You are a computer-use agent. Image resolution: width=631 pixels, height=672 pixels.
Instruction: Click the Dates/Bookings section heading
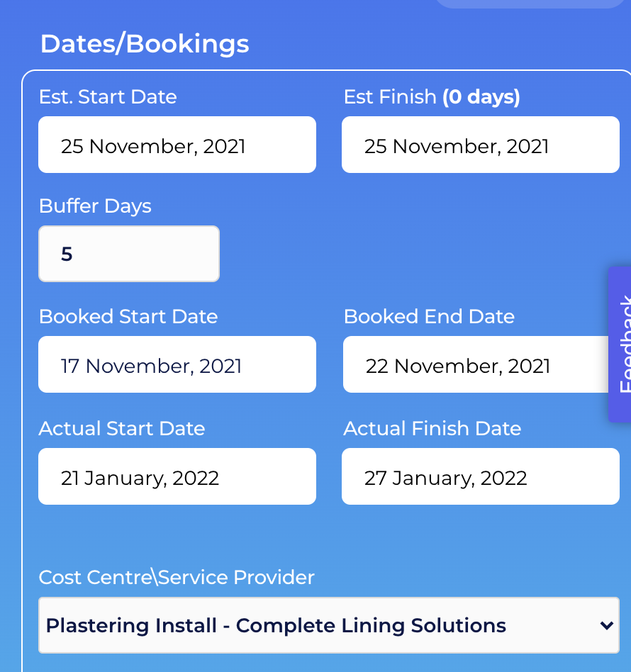point(145,44)
